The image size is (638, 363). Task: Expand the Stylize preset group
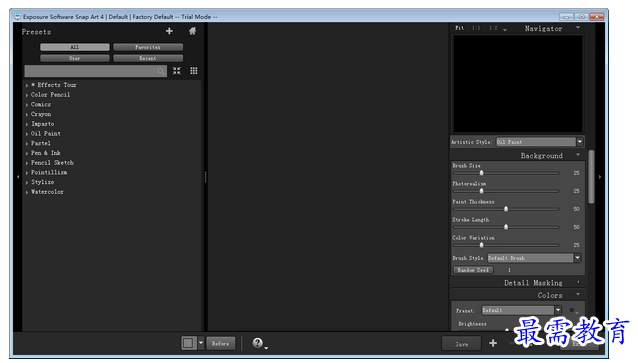(27, 183)
